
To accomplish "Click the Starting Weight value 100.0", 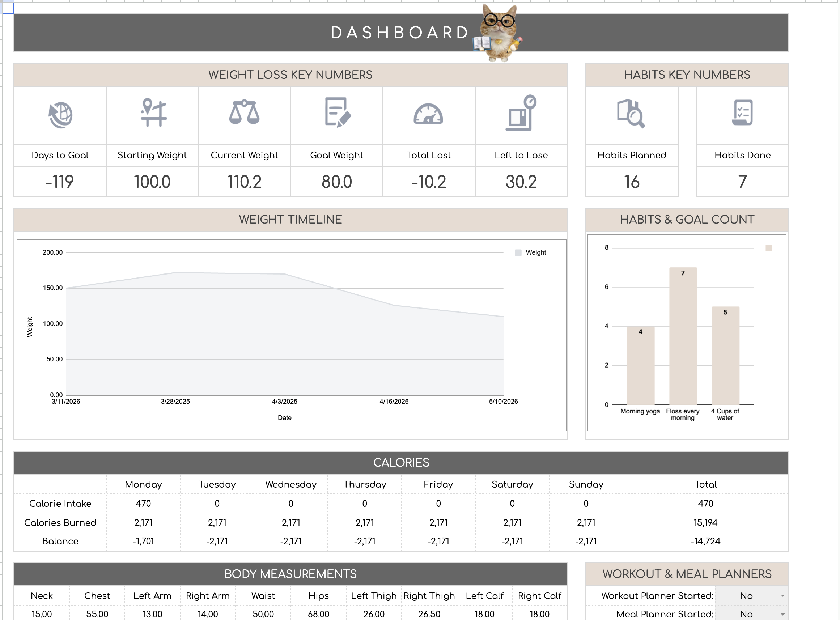I will click(152, 182).
